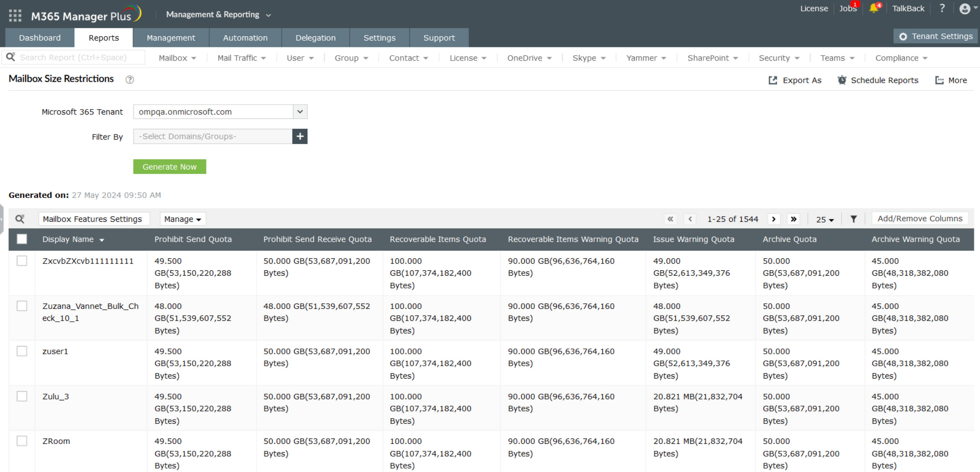980x472 pixels.
Task: Click the next page arrow
Action: [773, 219]
